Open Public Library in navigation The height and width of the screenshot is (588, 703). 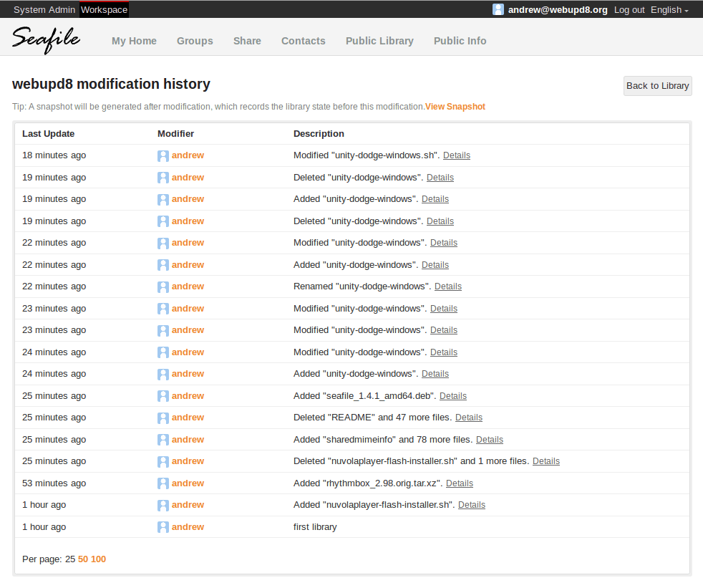coord(379,41)
